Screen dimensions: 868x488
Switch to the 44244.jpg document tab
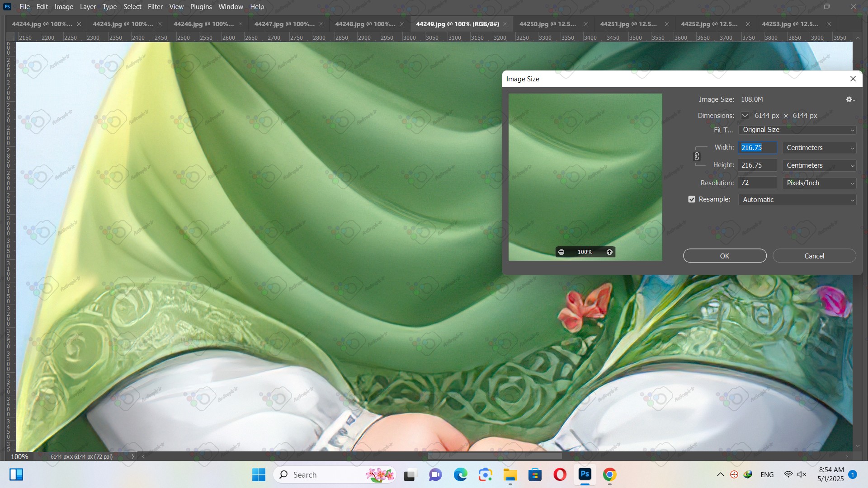(x=42, y=24)
